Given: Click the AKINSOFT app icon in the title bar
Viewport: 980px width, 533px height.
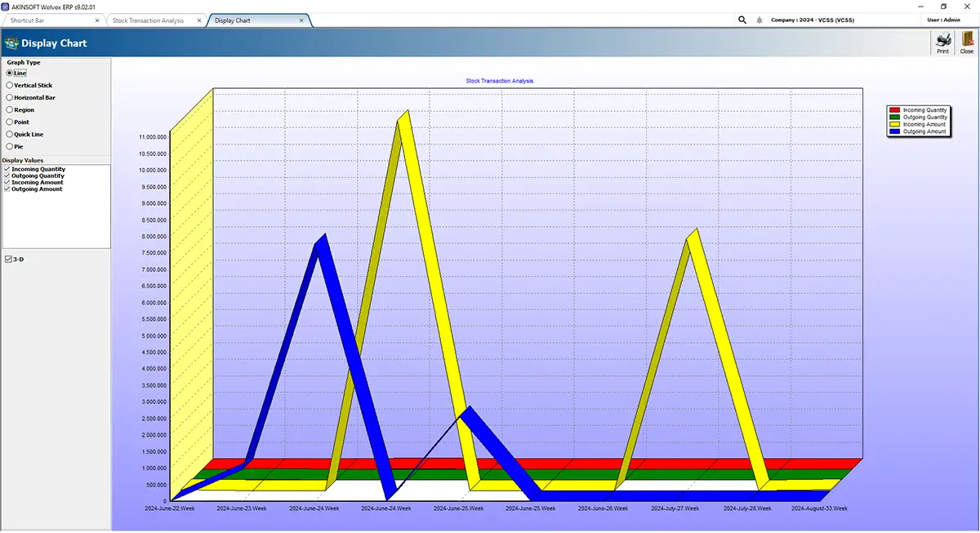Looking at the screenshot, I should (5, 6).
